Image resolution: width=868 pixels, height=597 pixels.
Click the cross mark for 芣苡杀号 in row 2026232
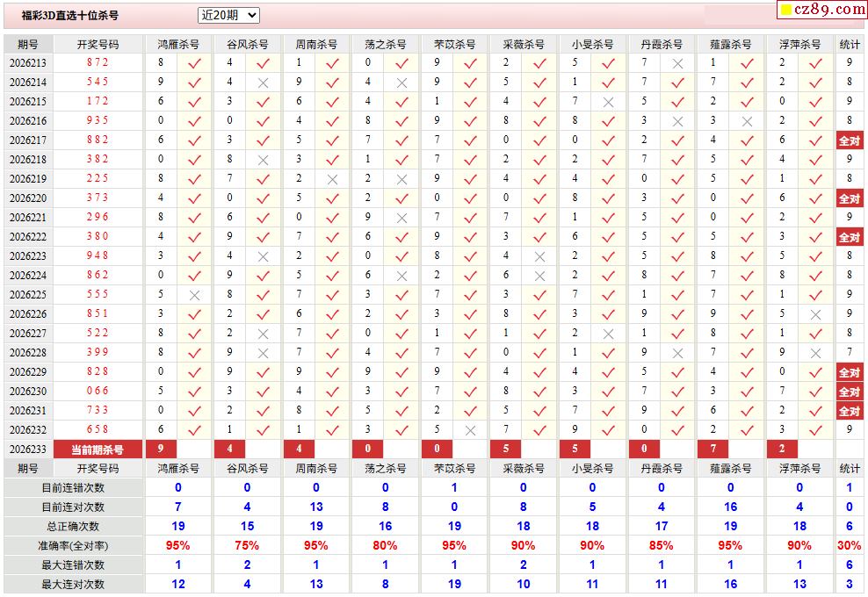pyautogui.click(x=470, y=430)
